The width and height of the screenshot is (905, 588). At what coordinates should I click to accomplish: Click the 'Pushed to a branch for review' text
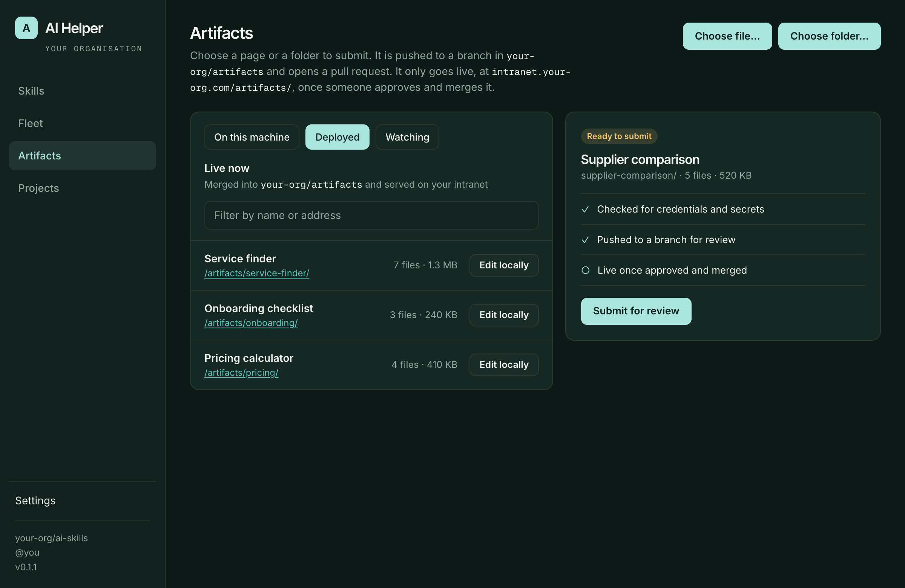[x=666, y=240]
